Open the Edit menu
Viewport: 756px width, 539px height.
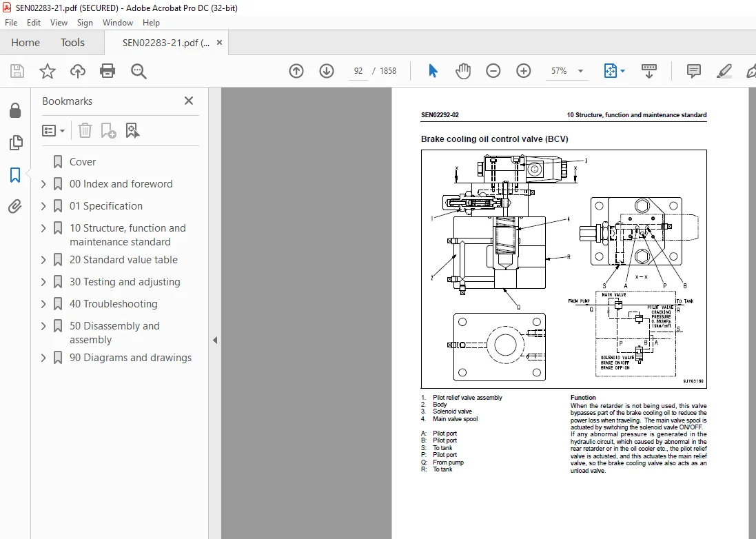pyautogui.click(x=34, y=23)
